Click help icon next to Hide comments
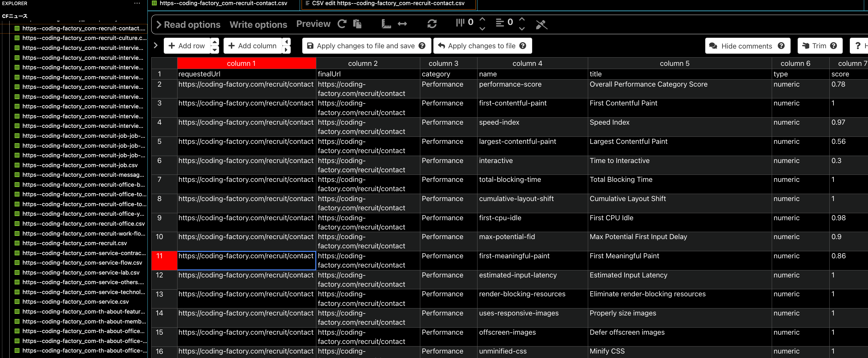868x358 pixels. (781, 46)
